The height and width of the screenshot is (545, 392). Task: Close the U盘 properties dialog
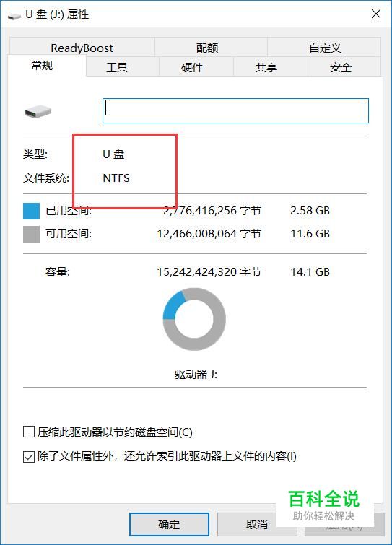376,14
